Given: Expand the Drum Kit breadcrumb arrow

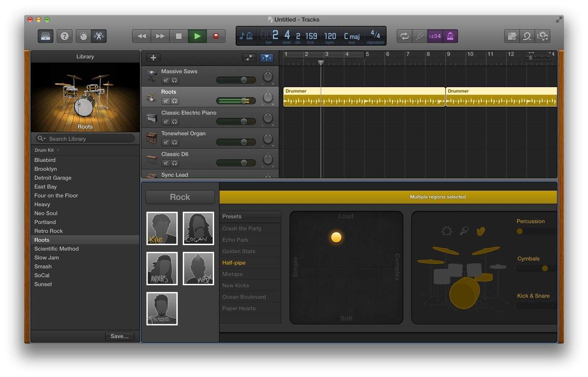Looking at the screenshot, I should coord(58,150).
